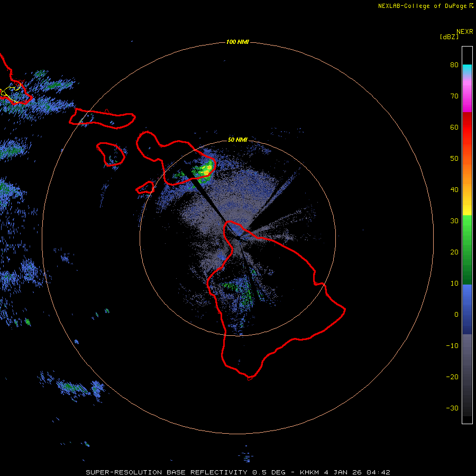Click the -10 dBZ scale value
The height and width of the screenshot is (476, 476).
[x=452, y=346]
